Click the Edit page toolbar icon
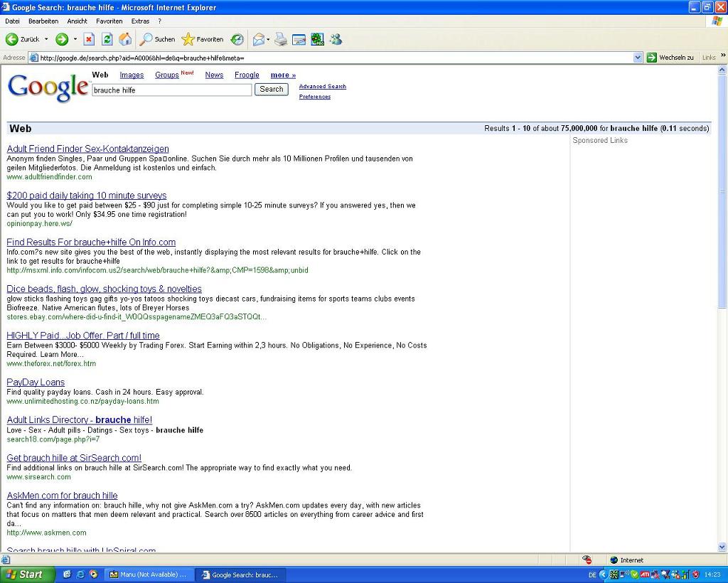 299,40
